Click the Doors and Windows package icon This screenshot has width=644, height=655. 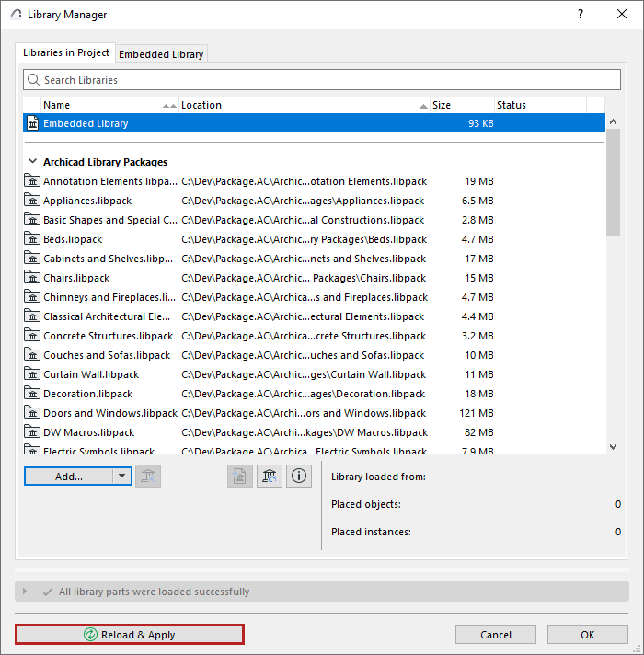[32, 412]
